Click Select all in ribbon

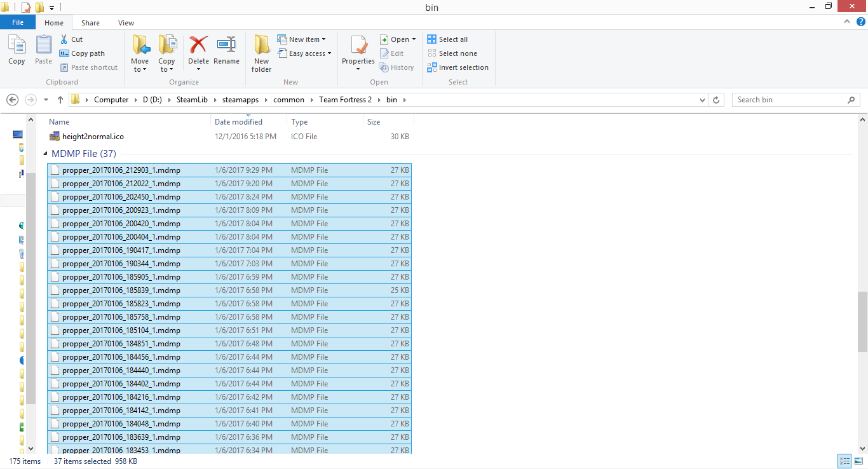point(447,39)
